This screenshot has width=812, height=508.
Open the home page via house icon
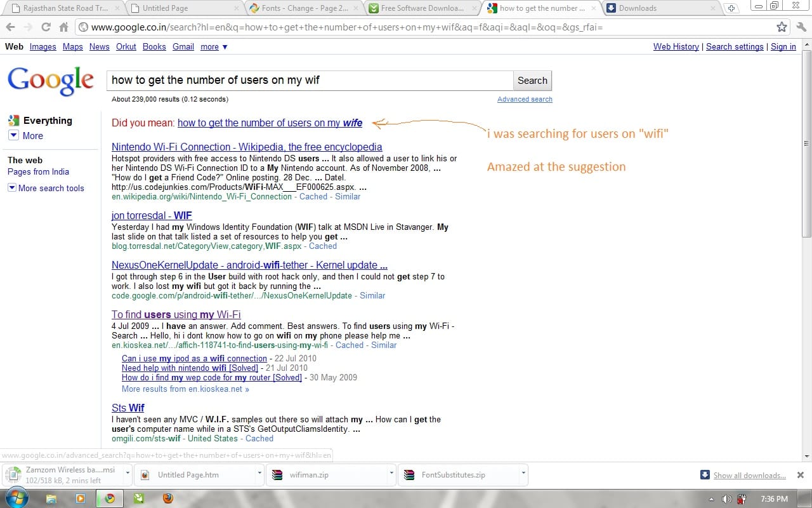point(63,27)
